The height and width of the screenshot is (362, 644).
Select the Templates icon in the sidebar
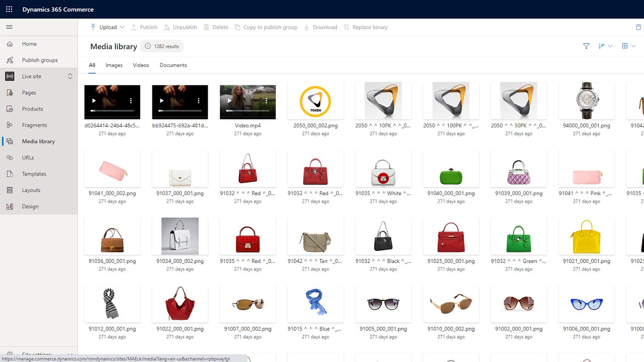pos(10,174)
